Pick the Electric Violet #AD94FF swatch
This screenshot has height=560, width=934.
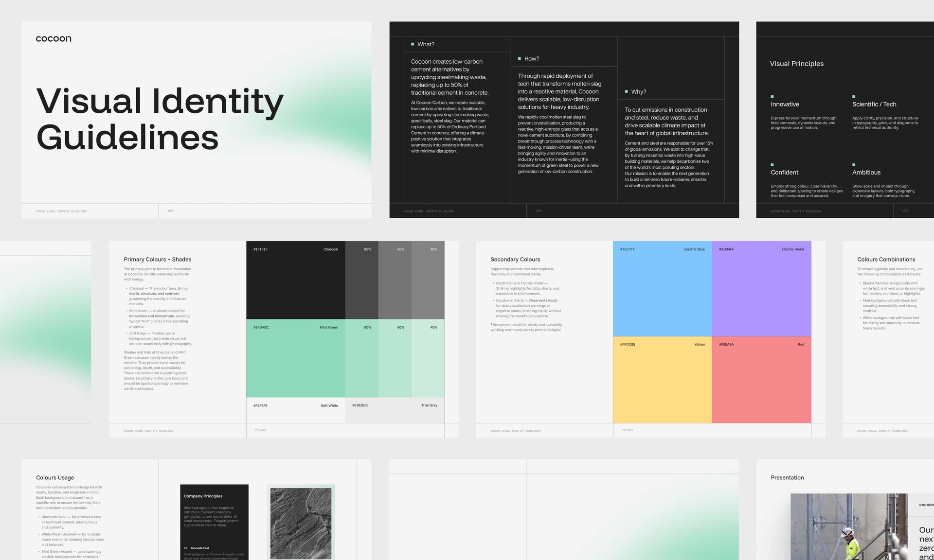click(762, 289)
